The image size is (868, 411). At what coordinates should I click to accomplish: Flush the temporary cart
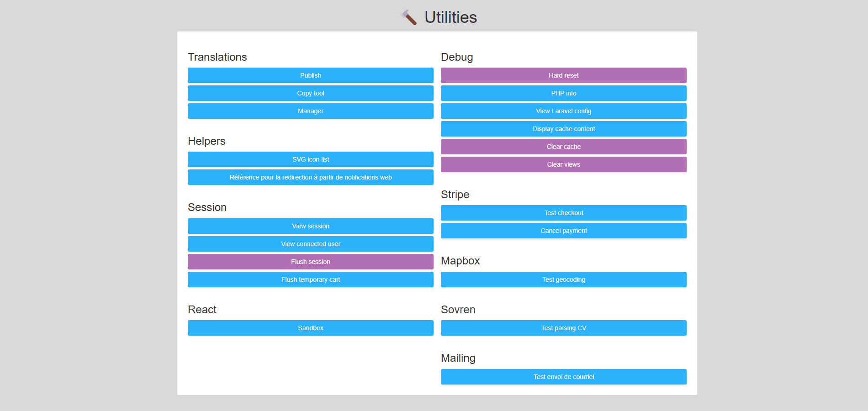[x=310, y=279]
